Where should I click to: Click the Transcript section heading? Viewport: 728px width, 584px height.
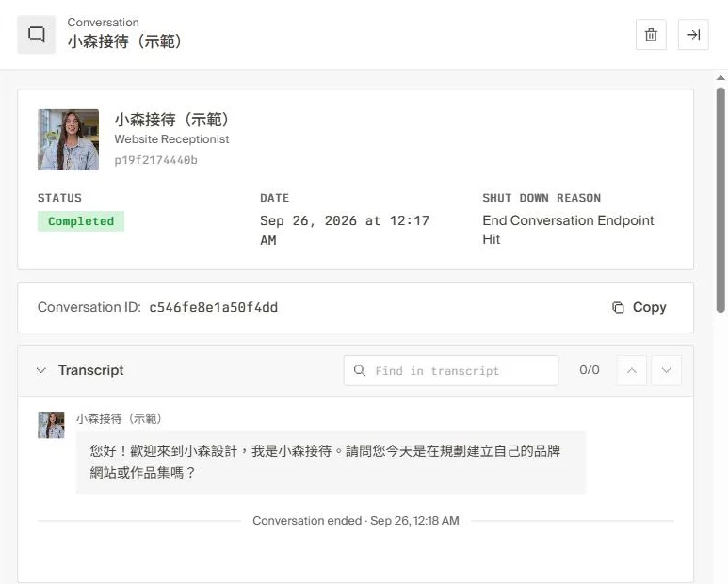pos(91,370)
